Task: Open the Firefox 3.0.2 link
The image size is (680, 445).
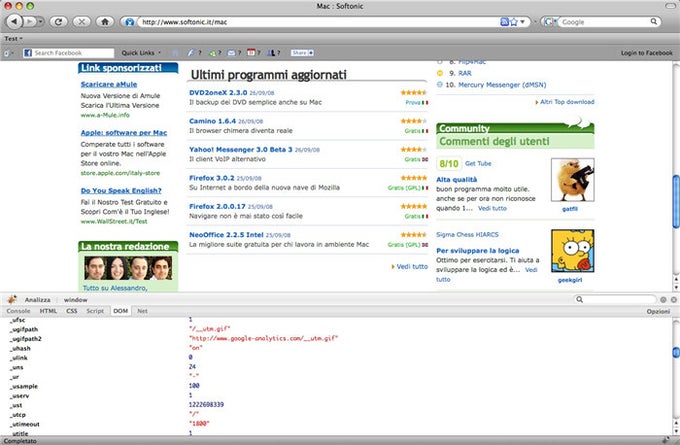Action: 212,178
